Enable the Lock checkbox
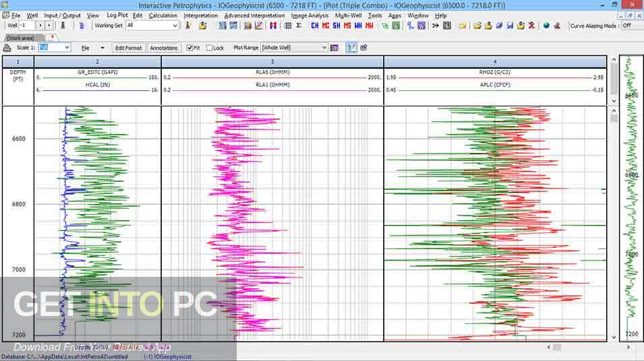 pos(210,48)
